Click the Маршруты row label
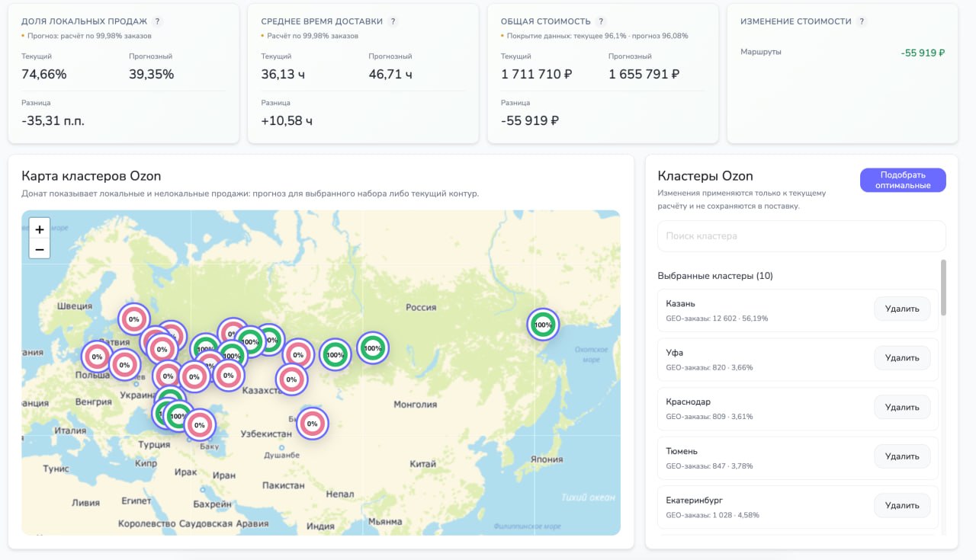976x560 pixels. (761, 52)
